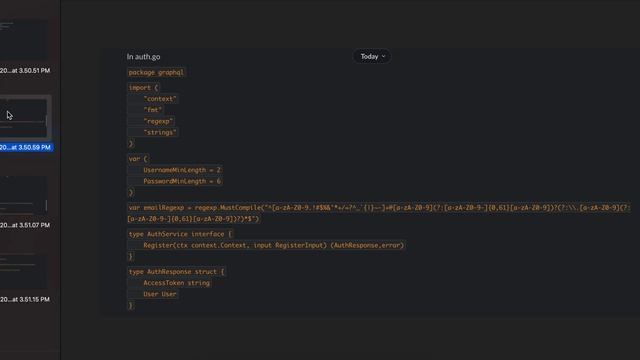Click the 'import (' code line

click(x=143, y=88)
